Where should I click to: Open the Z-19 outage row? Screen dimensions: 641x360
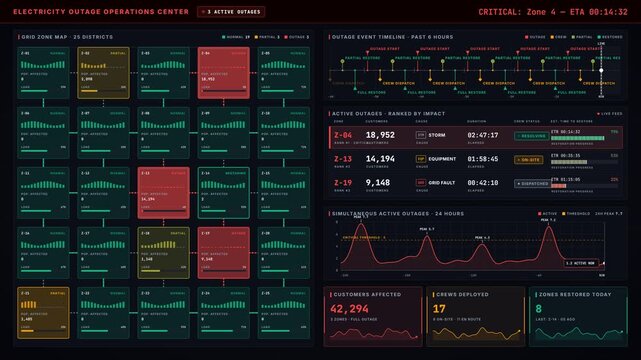[x=476, y=185]
